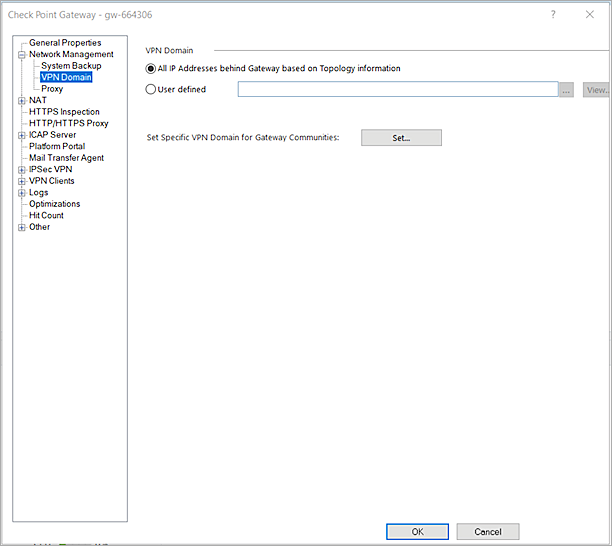Open HTTPS Inspection settings

(x=64, y=112)
